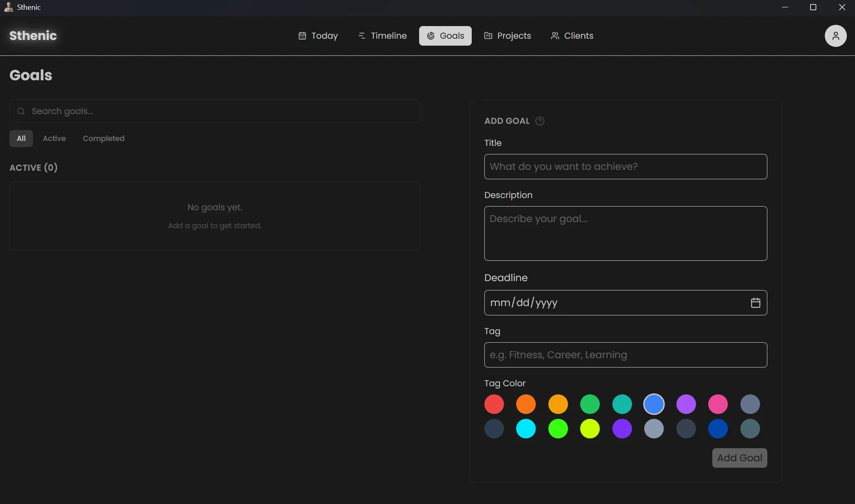Open the user profile avatar icon

point(835,36)
